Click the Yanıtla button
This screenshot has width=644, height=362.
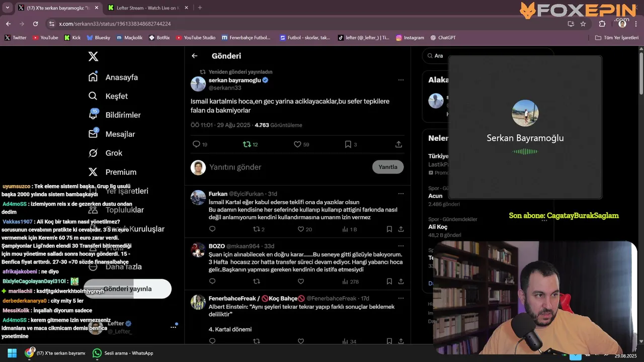click(388, 167)
